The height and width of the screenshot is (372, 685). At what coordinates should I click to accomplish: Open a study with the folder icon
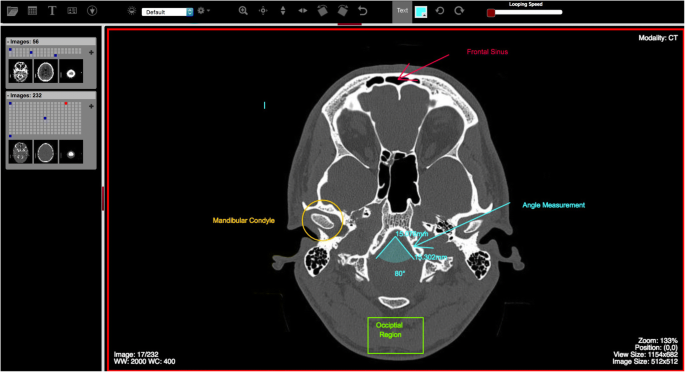(12, 11)
